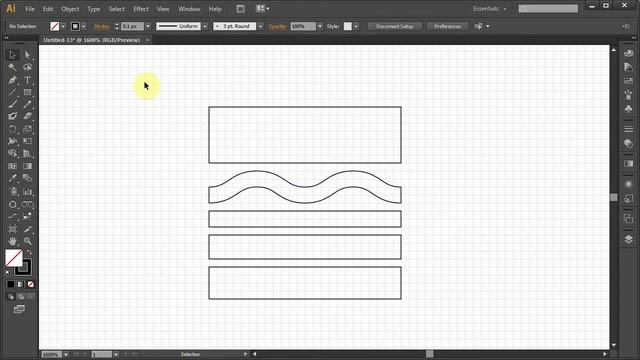Expand stroke weight dropdown

click(x=148, y=27)
